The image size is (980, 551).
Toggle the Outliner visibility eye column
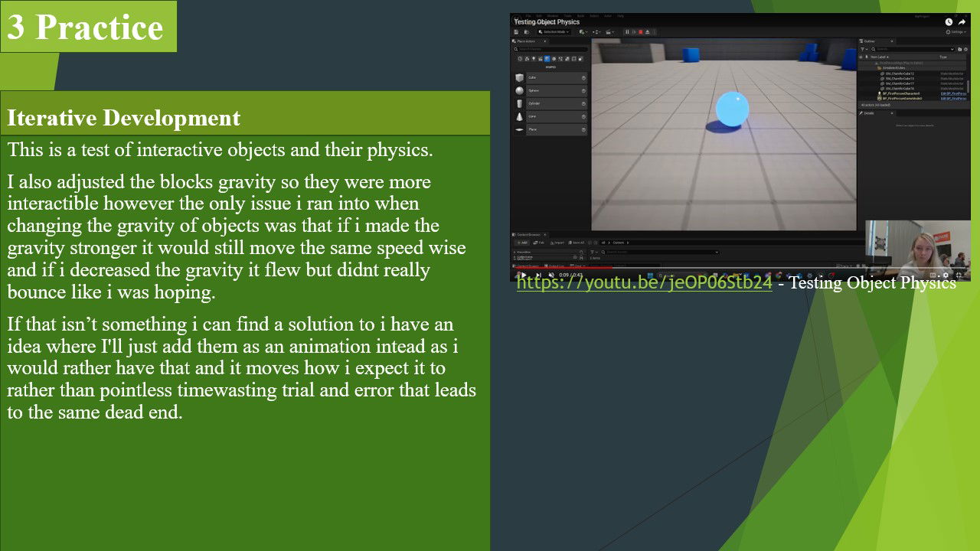click(x=861, y=57)
